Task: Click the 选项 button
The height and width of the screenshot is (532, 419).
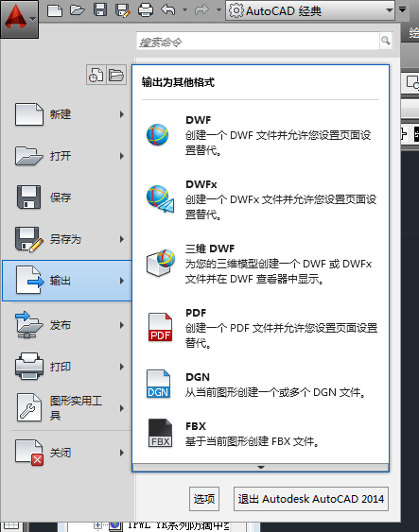Action: pyautogui.click(x=204, y=499)
